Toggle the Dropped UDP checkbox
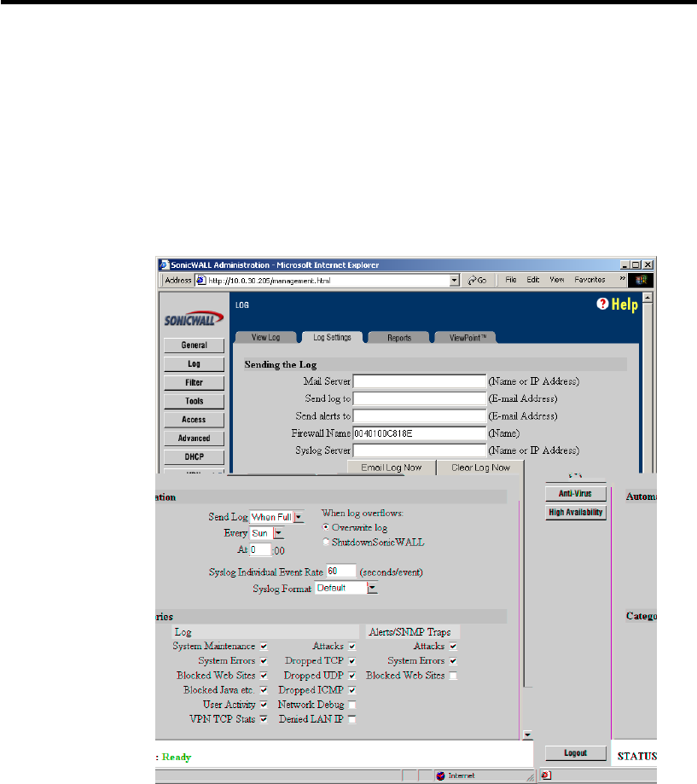 (352, 675)
